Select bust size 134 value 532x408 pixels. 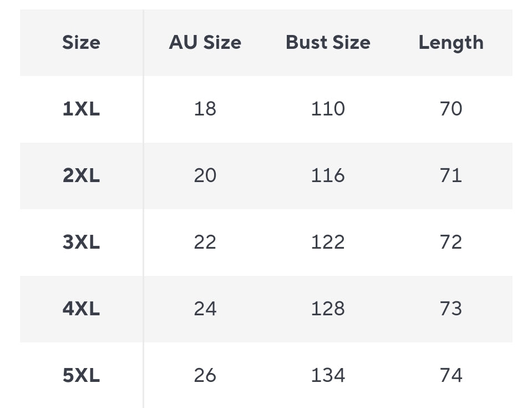click(328, 375)
